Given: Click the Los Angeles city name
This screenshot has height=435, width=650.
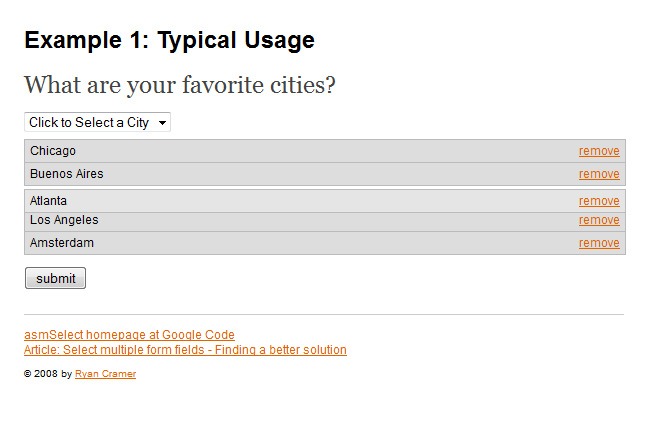Looking at the screenshot, I should coord(64,220).
